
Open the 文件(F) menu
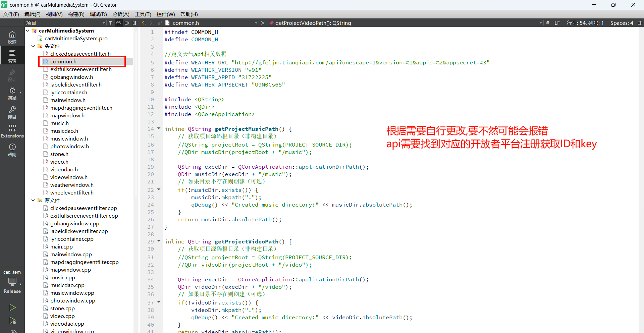(x=11, y=14)
